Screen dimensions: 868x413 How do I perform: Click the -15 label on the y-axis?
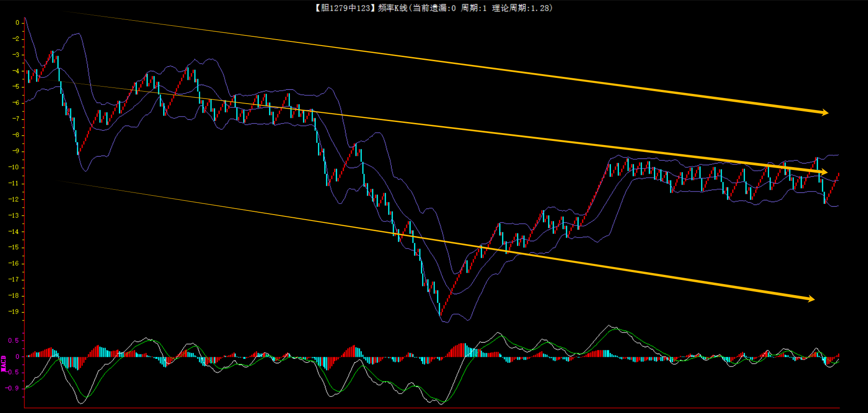(14, 247)
